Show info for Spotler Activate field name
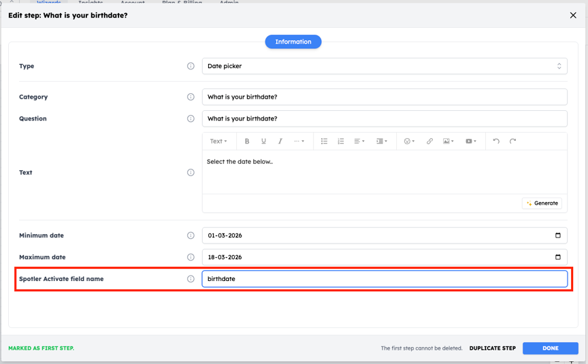The image size is (588, 364). pos(191,279)
